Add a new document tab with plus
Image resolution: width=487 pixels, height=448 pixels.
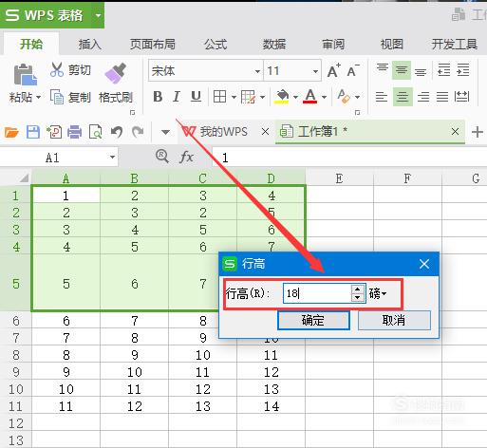(477, 132)
